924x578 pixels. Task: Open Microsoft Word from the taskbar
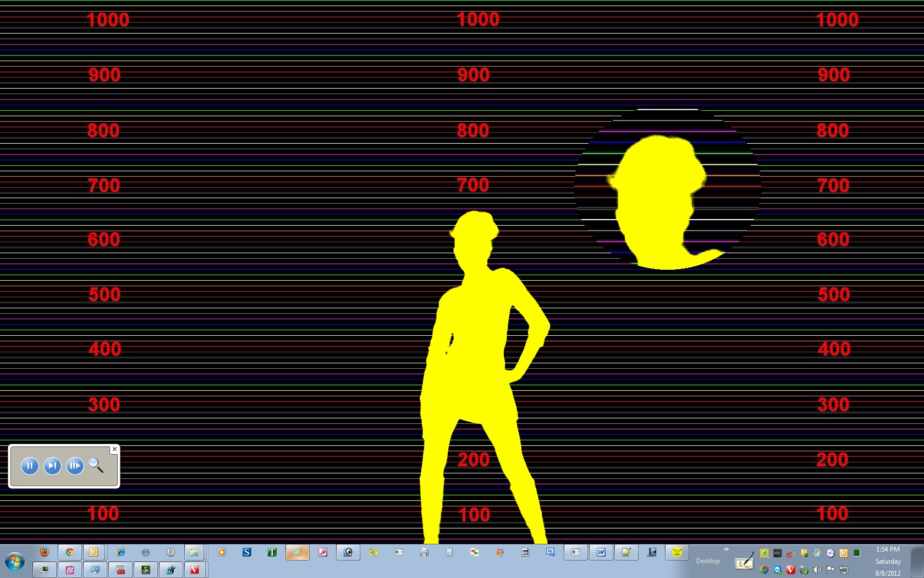pos(601,552)
